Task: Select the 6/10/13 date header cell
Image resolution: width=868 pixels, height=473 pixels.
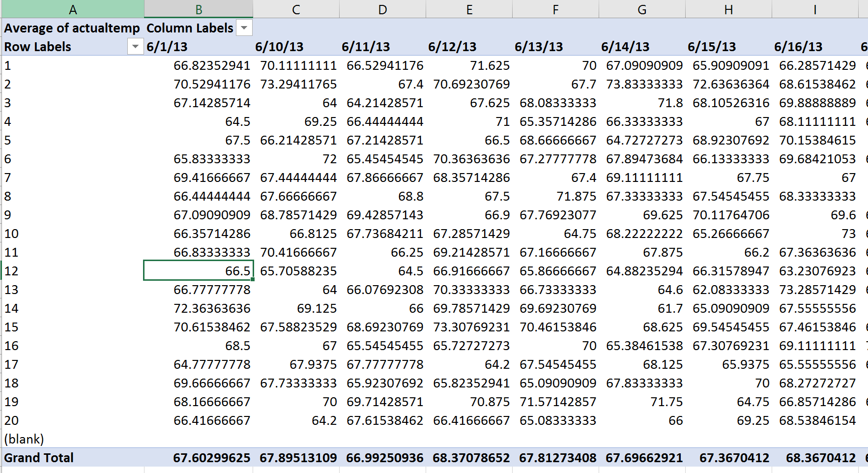Action: pyautogui.click(x=296, y=47)
